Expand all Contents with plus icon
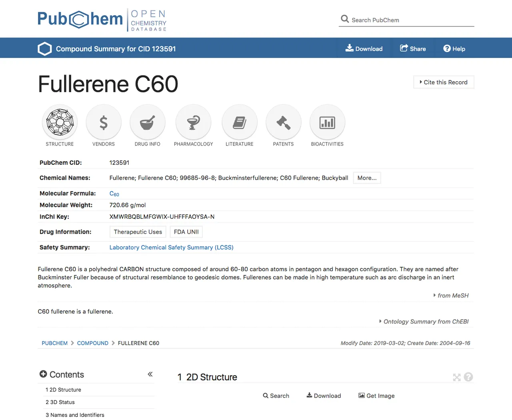 click(x=43, y=374)
